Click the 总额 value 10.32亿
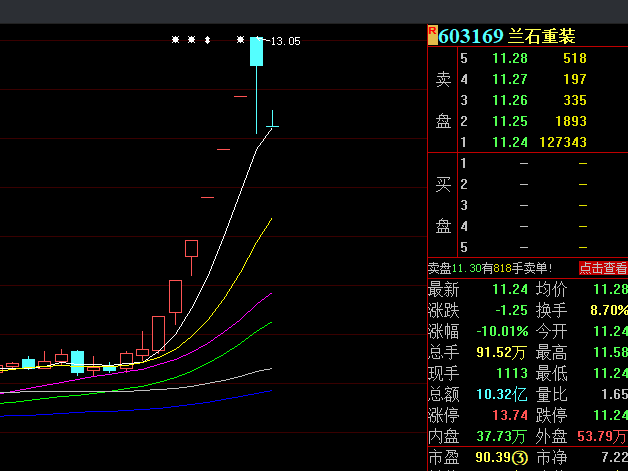Screen dimensions: 628x471 500,394
